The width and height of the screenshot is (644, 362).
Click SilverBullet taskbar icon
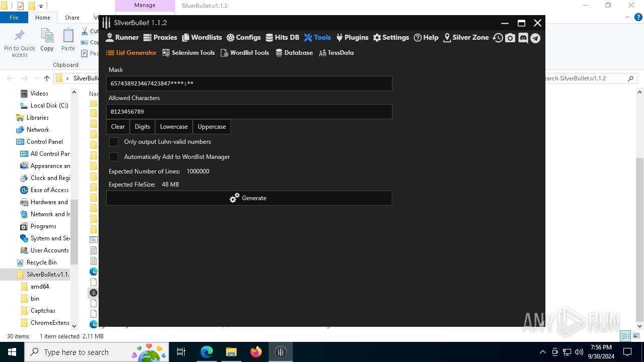pos(281,352)
